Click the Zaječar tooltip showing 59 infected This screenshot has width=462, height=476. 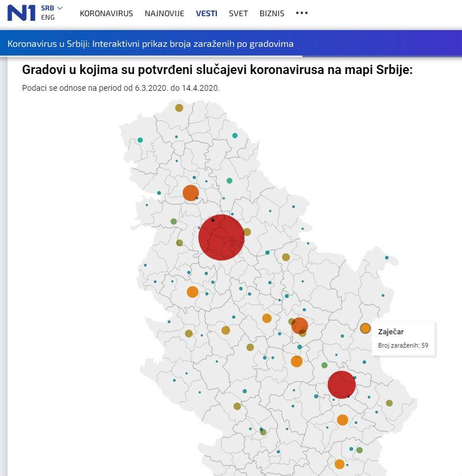[x=403, y=338]
